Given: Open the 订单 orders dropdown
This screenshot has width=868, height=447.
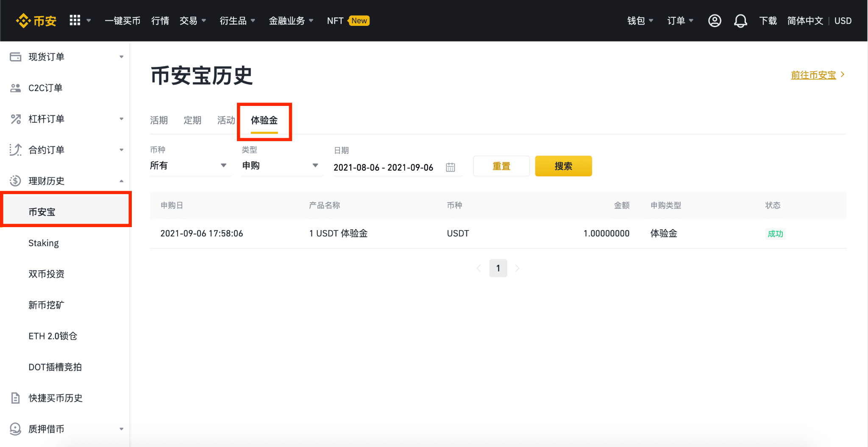Looking at the screenshot, I should tap(680, 21).
